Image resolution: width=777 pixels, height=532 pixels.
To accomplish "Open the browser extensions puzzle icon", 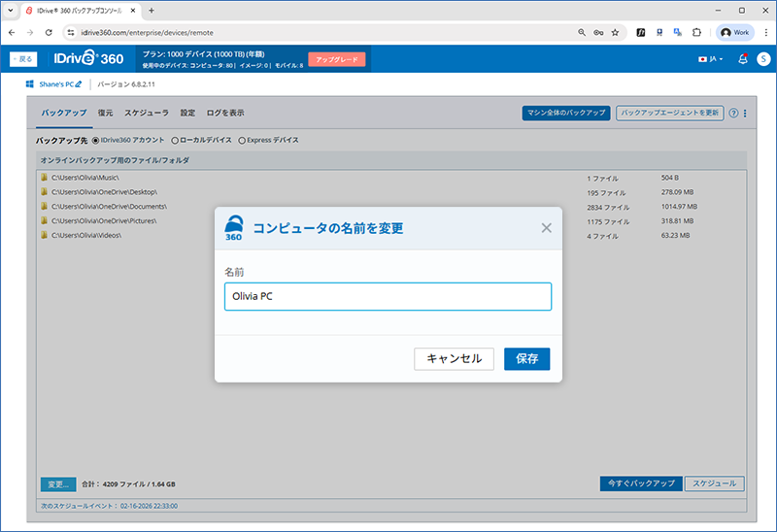I will click(x=696, y=33).
